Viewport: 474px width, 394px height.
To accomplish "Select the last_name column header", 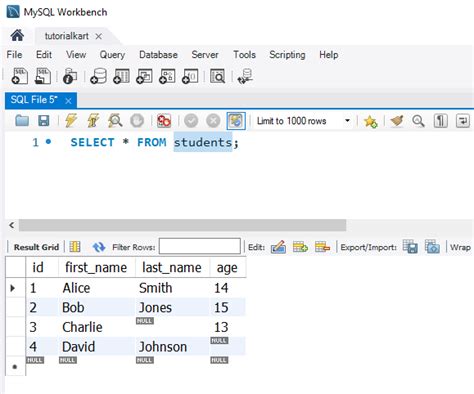I will click(x=172, y=267).
